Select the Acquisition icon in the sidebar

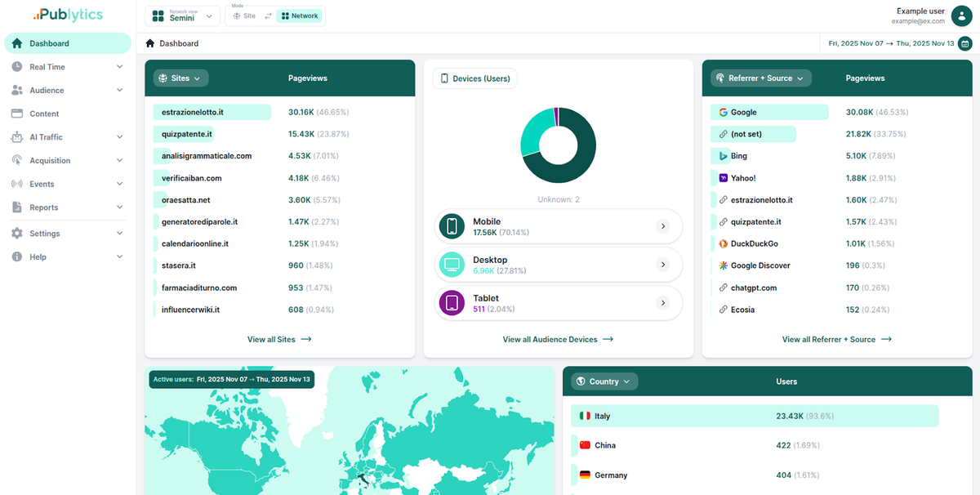(x=17, y=160)
